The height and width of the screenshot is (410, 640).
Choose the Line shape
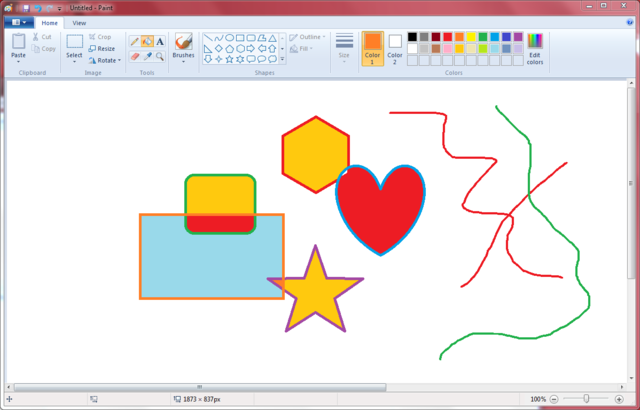click(x=208, y=38)
